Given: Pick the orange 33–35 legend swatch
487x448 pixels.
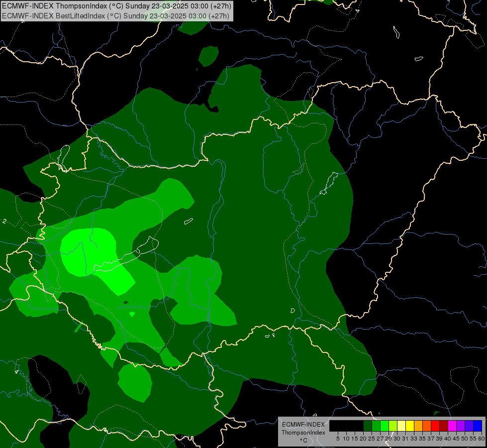Looking at the screenshot, I should pyautogui.click(x=418, y=426).
